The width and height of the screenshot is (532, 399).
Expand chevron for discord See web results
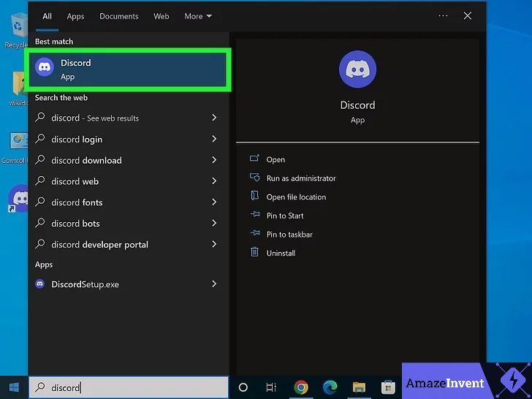tap(214, 118)
